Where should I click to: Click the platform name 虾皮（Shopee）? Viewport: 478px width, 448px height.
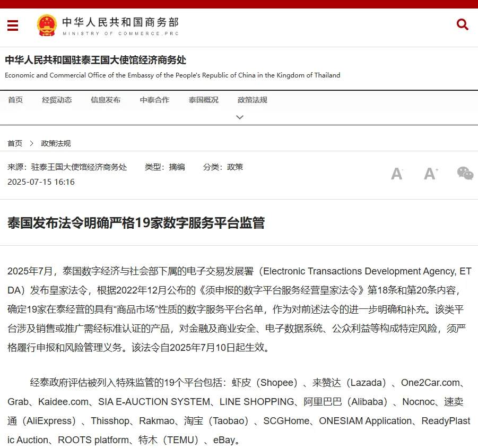pos(265,382)
